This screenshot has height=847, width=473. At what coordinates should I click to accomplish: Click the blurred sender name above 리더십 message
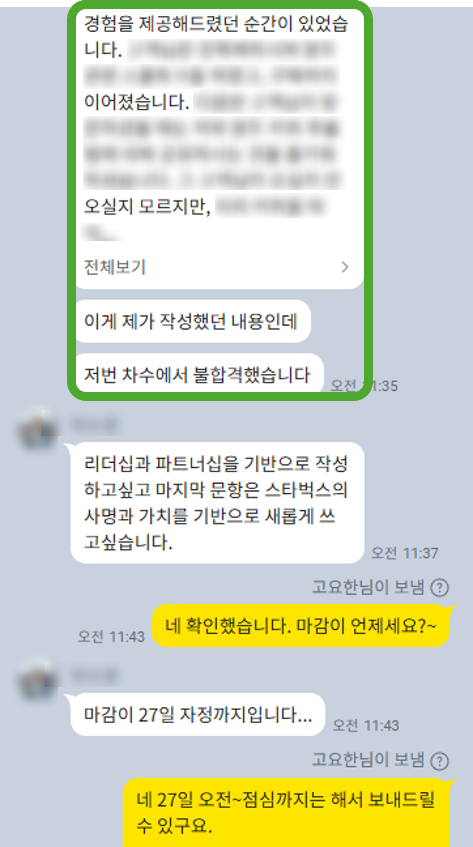[93, 426]
